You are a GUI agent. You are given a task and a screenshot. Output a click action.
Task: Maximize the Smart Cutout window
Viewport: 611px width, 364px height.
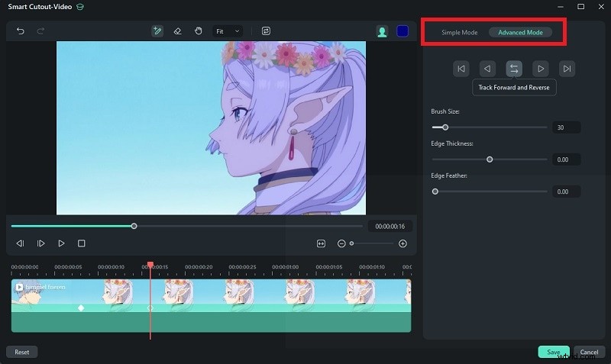click(580, 7)
